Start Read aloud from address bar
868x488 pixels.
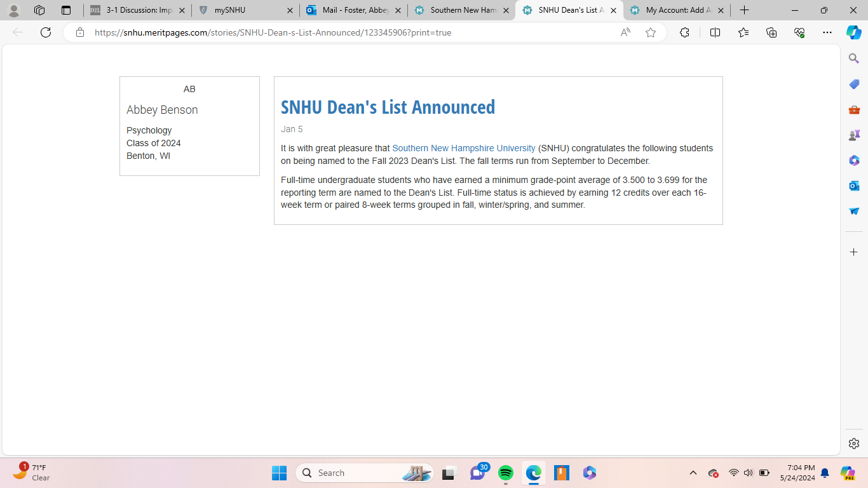(x=625, y=32)
